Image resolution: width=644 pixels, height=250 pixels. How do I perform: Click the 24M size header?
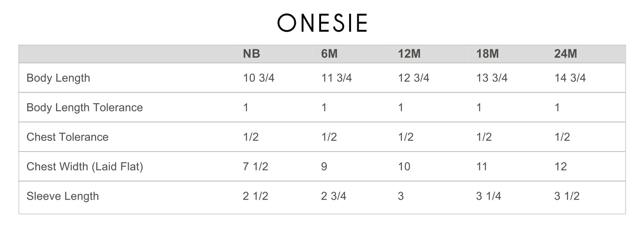point(566,54)
